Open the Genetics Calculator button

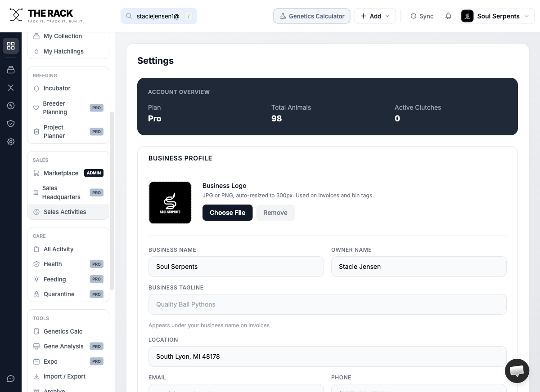click(312, 16)
